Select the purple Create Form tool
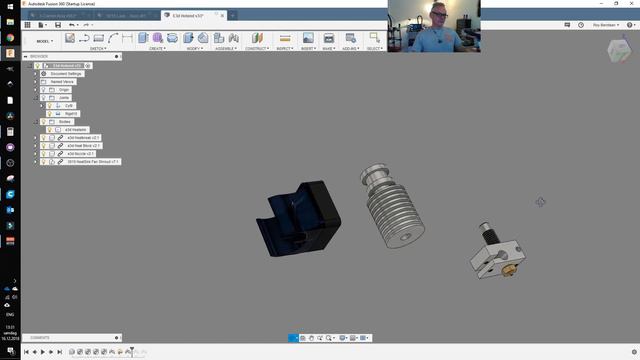Screen dimensions: 640x360 (x=158, y=38)
